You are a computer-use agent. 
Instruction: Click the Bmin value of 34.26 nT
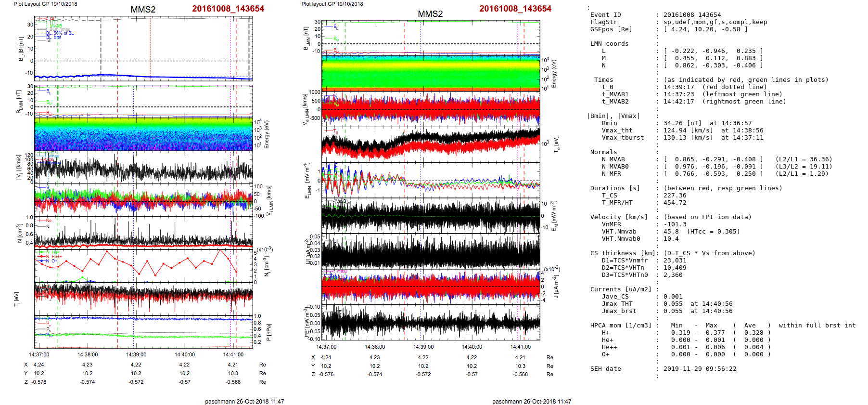pyautogui.click(x=674, y=123)
